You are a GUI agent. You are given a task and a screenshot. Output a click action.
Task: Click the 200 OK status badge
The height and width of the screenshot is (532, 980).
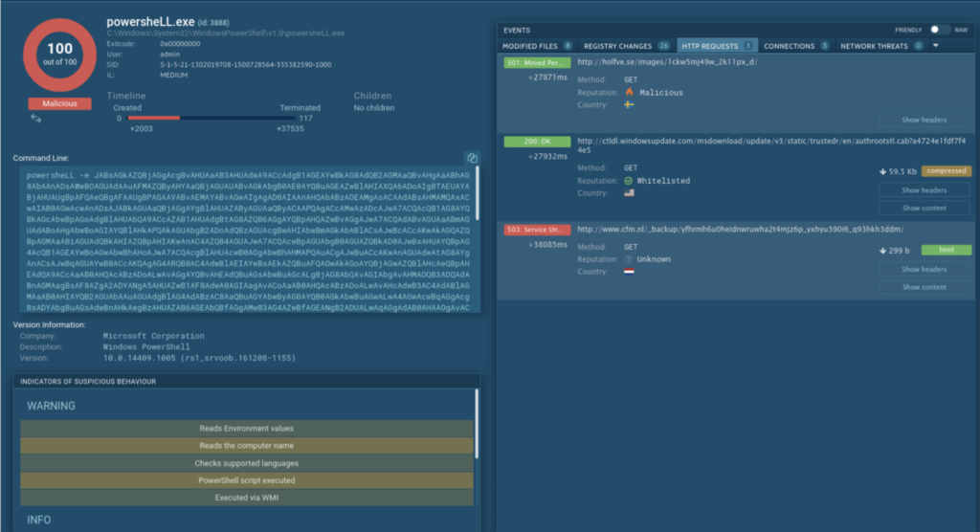coord(537,142)
